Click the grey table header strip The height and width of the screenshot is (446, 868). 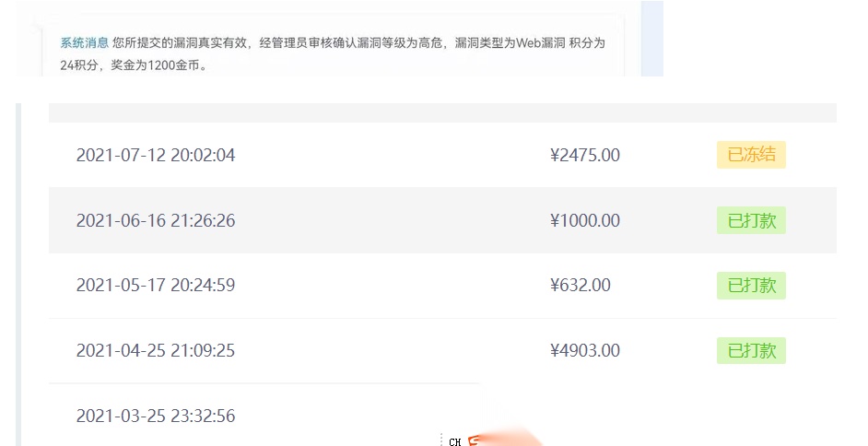coord(442,112)
